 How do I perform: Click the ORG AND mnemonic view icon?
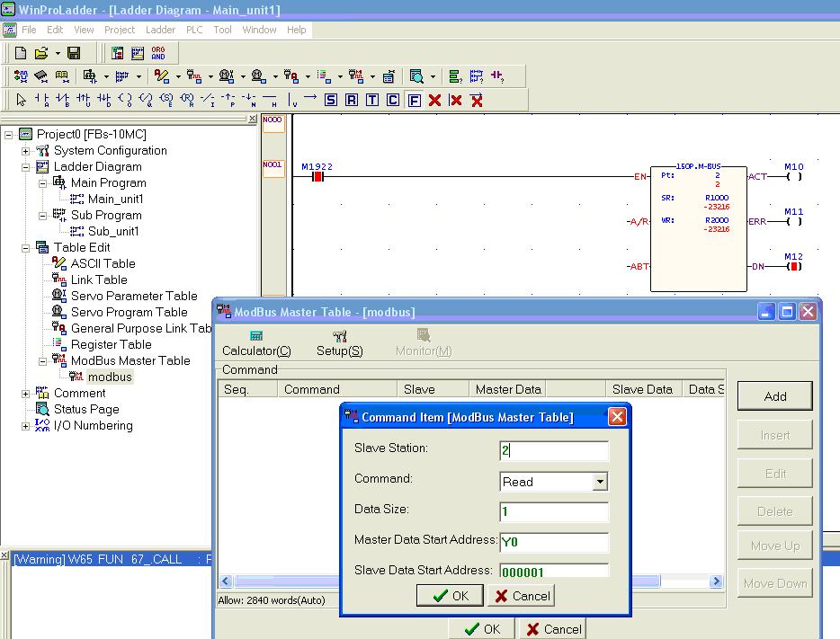pos(158,52)
